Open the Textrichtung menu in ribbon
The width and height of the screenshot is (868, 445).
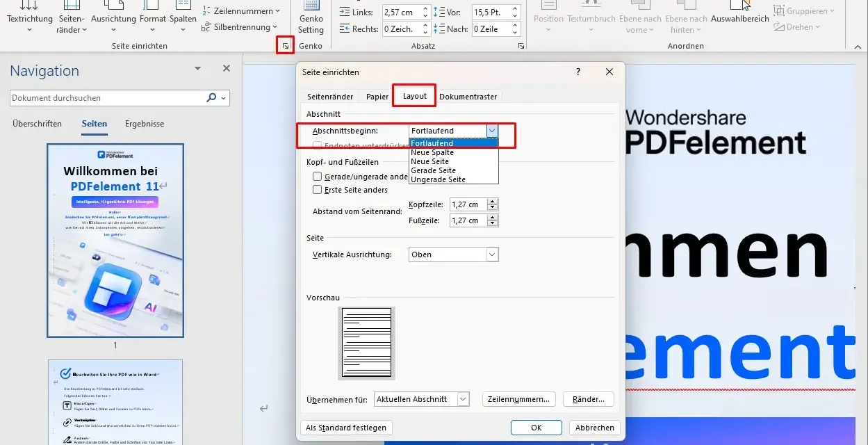(29, 15)
